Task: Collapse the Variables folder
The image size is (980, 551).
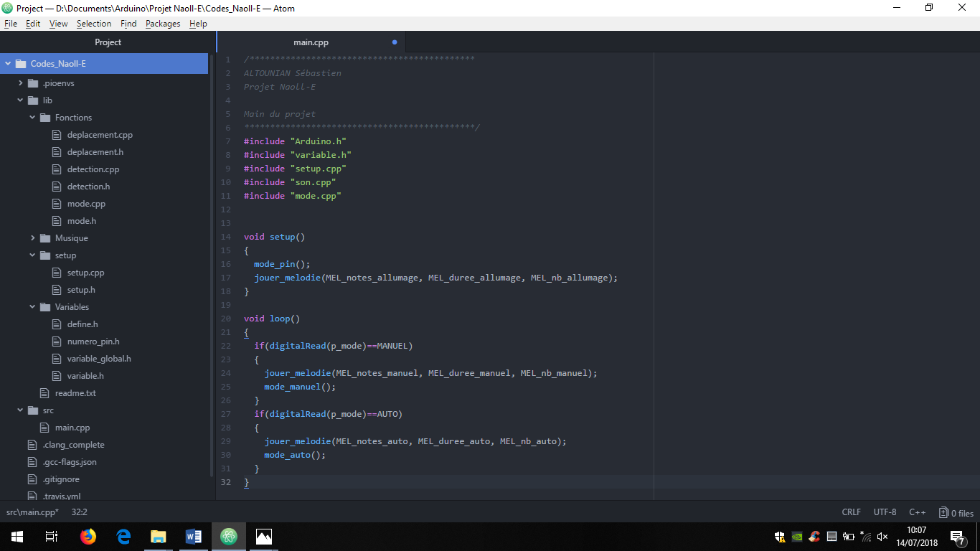Action: (32, 307)
